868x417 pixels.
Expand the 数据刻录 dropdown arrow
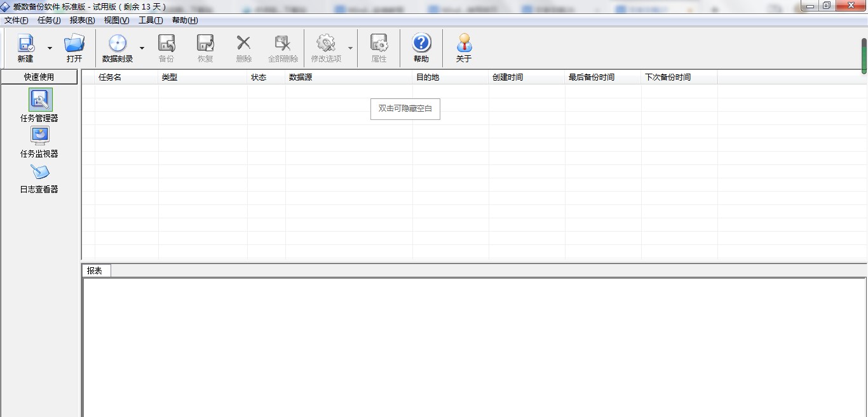[142, 48]
